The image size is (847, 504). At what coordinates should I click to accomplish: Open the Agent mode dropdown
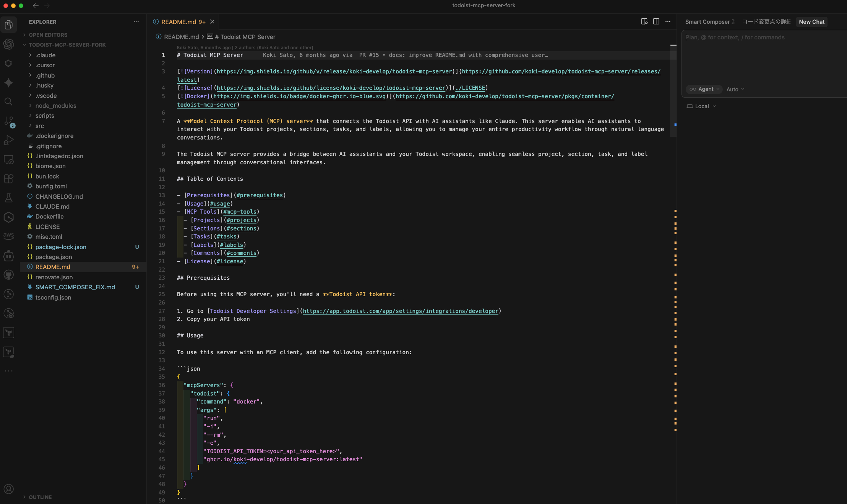coord(704,89)
